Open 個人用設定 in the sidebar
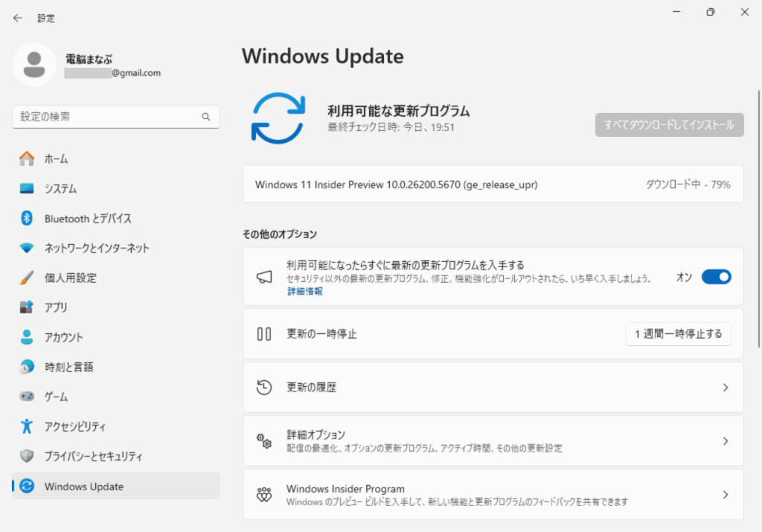This screenshot has height=532, width=762. [116, 278]
